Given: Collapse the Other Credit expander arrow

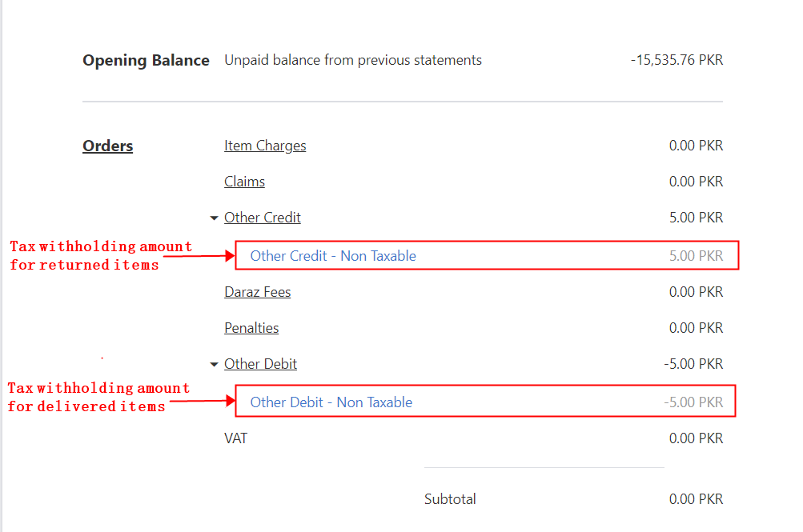Looking at the screenshot, I should click(x=214, y=218).
